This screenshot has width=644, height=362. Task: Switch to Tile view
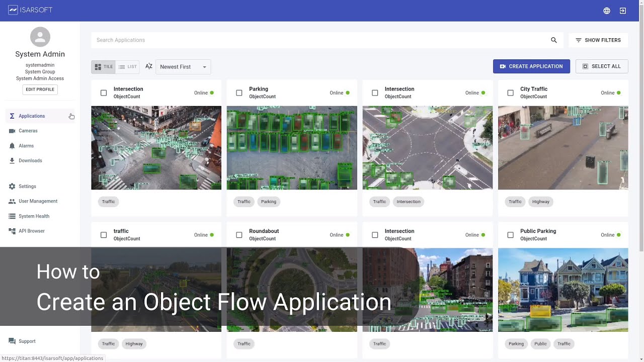(x=104, y=67)
